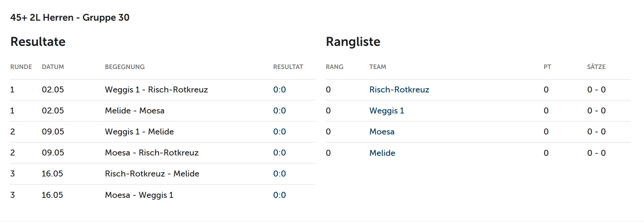This screenshot has width=644, height=222.
Task: Open the Moesa - Risch-Rotkreuz 0:0 result
Action: (279, 153)
